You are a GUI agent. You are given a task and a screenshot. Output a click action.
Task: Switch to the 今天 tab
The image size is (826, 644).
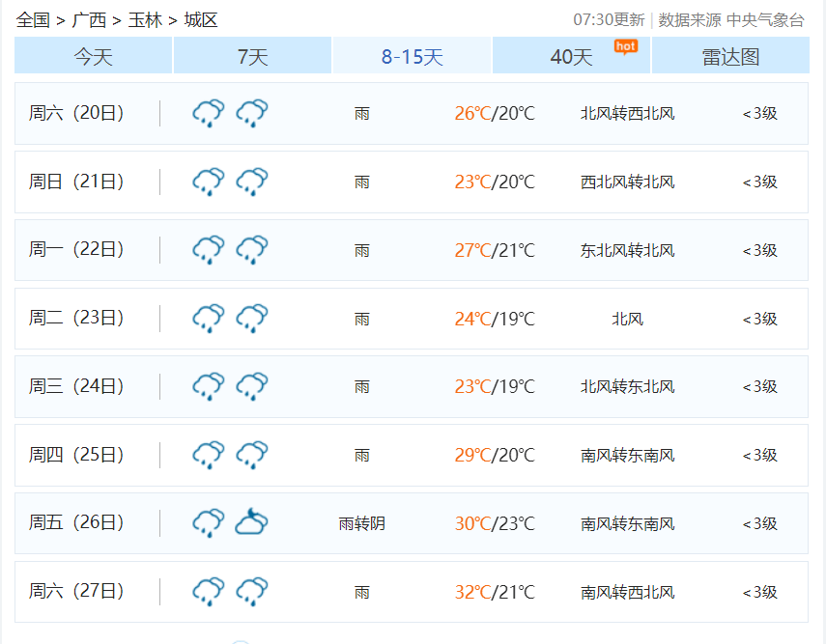point(92,57)
